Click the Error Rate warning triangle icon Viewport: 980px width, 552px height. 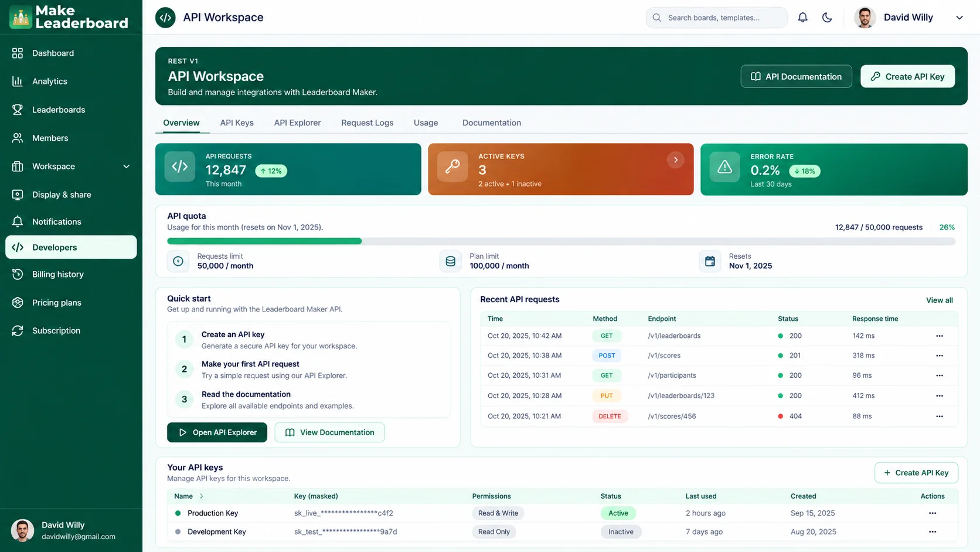pyautogui.click(x=725, y=167)
